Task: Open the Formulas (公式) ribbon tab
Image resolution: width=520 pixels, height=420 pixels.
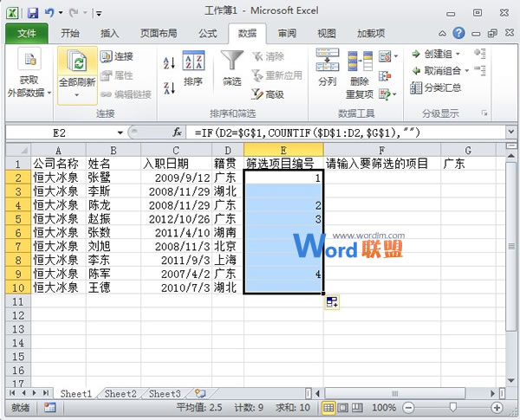Action: pyautogui.click(x=207, y=34)
